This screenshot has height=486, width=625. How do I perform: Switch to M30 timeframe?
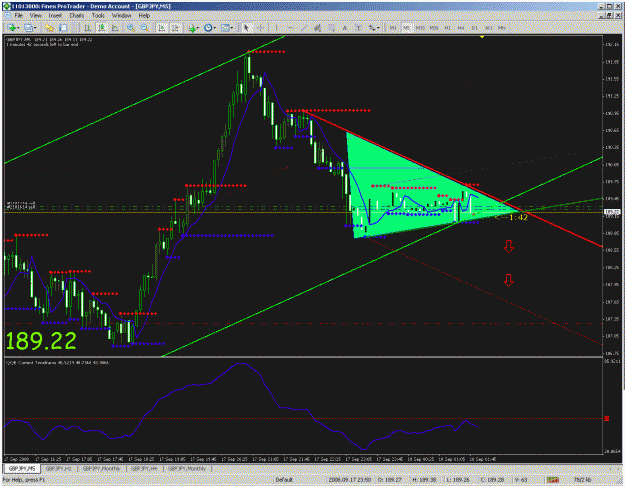point(434,28)
